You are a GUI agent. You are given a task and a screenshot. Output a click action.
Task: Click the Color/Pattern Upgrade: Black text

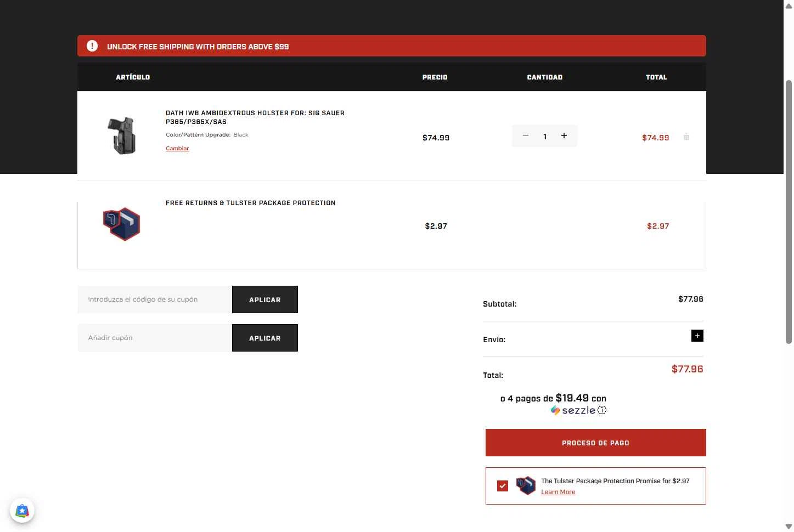[x=207, y=135]
